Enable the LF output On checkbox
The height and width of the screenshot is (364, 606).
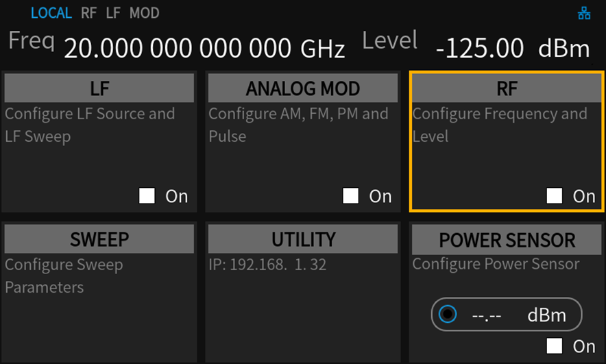click(147, 197)
